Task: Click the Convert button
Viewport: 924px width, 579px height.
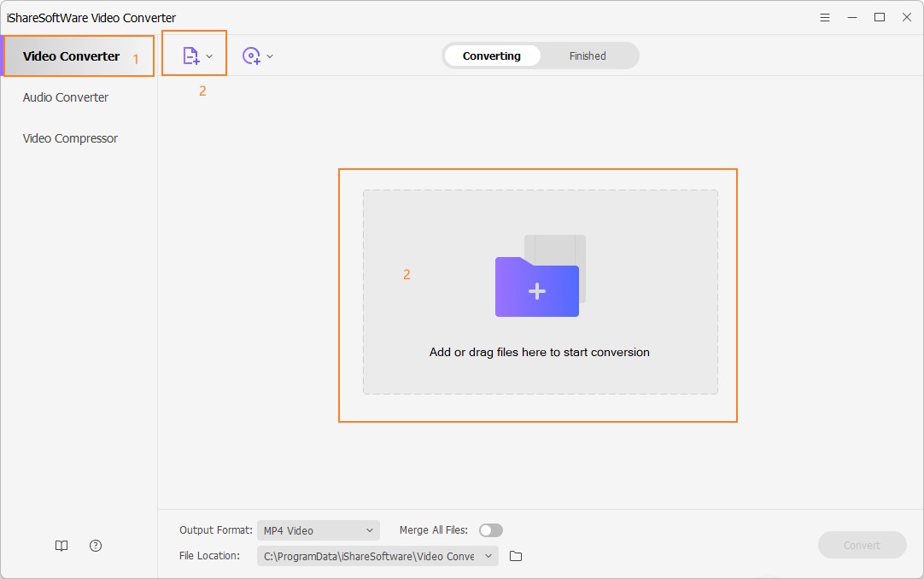Action: tap(863, 545)
